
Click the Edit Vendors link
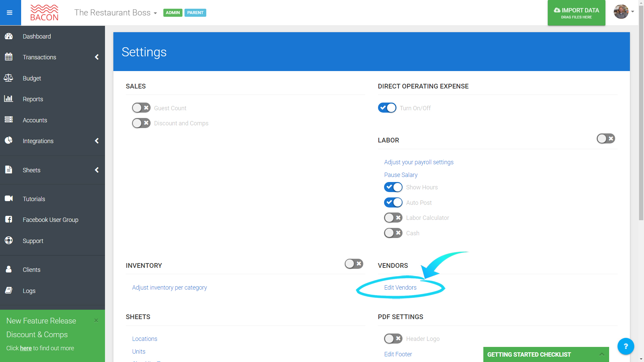click(x=400, y=288)
